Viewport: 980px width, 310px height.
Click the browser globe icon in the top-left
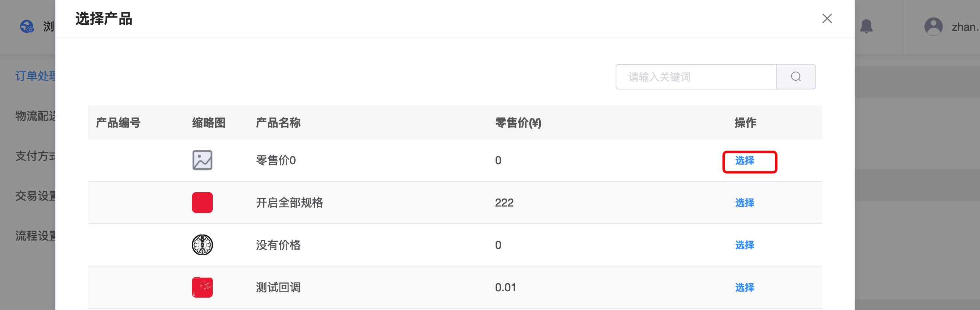pos(27,27)
